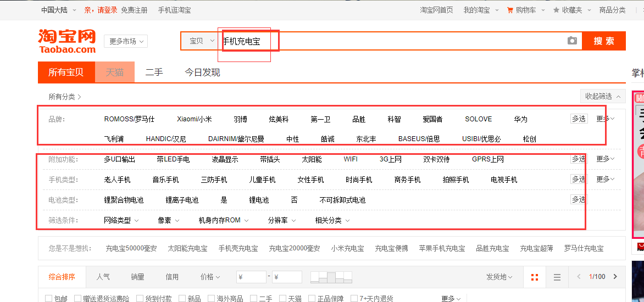The height and width of the screenshot is (302, 644).
Task: Click the favorites star icon
Action: tap(556, 10)
